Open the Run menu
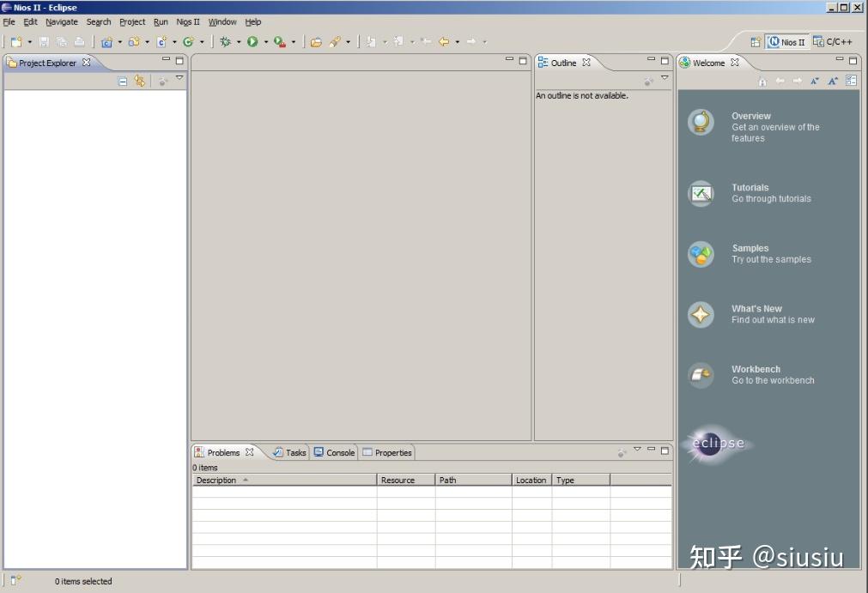The width and height of the screenshot is (868, 593). coord(161,22)
